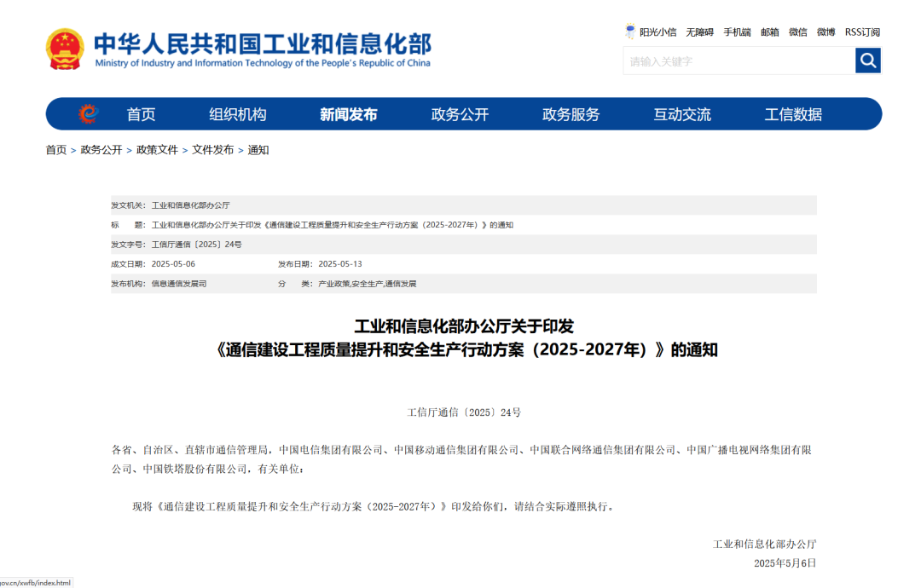Click the bold article heading 工业和信息化部办公厅关于印发

click(464, 326)
